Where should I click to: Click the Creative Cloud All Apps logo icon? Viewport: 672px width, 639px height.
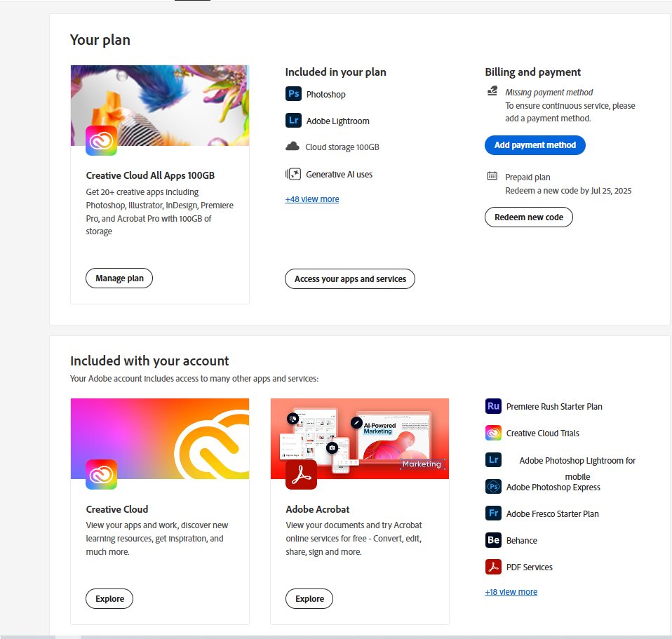coord(101,140)
